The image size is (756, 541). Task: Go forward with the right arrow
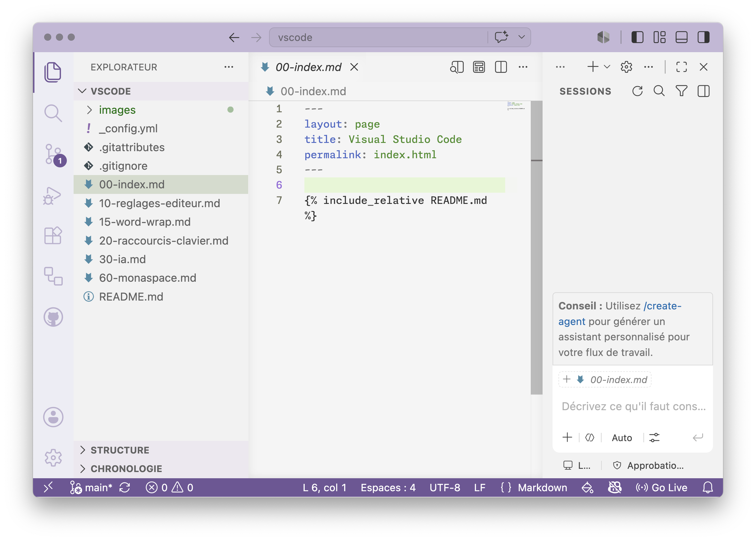click(256, 37)
